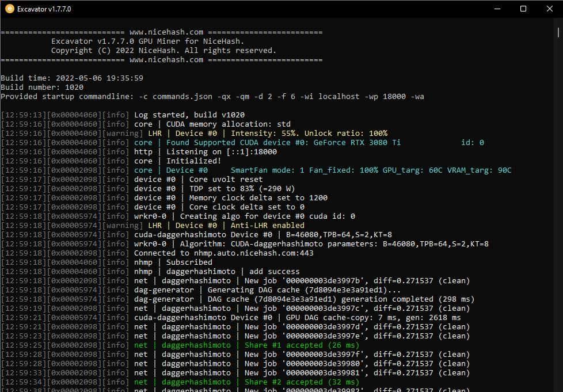The image size is (563, 392).
Task: Minimize the Excavator window
Action: pos(497,9)
